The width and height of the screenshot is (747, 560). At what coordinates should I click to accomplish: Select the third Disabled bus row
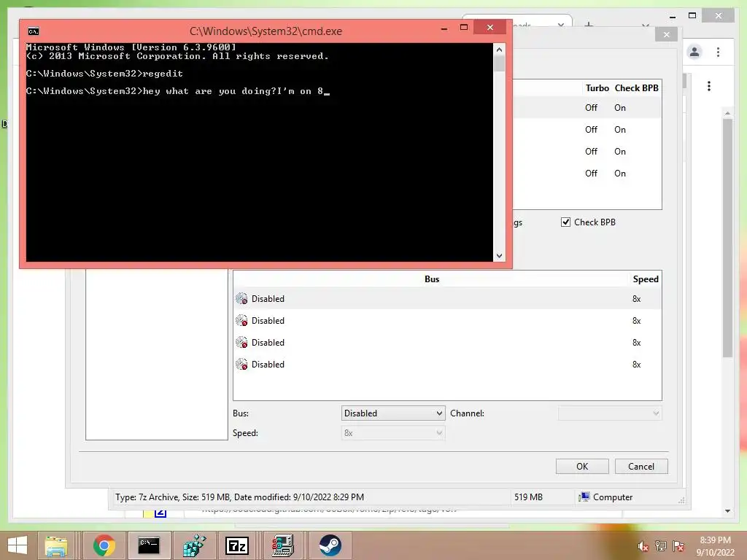coord(447,343)
